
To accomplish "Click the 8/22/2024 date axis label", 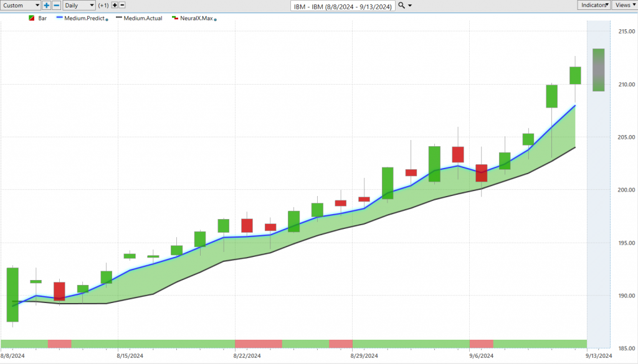I will pos(247,355).
